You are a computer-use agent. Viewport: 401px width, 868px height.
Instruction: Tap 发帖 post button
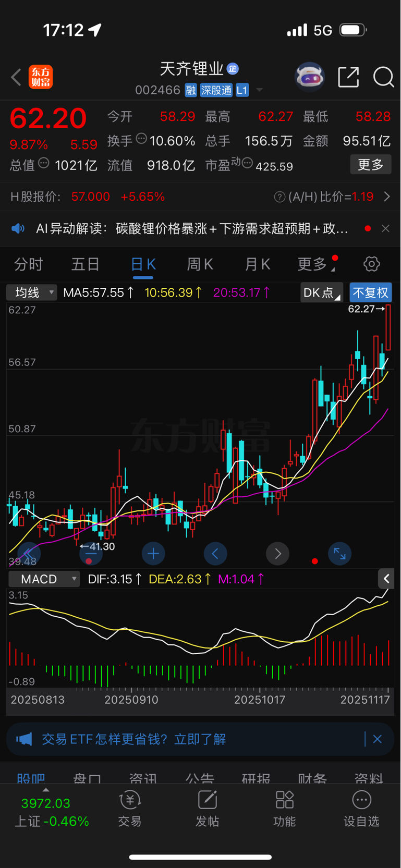[207, 809]
